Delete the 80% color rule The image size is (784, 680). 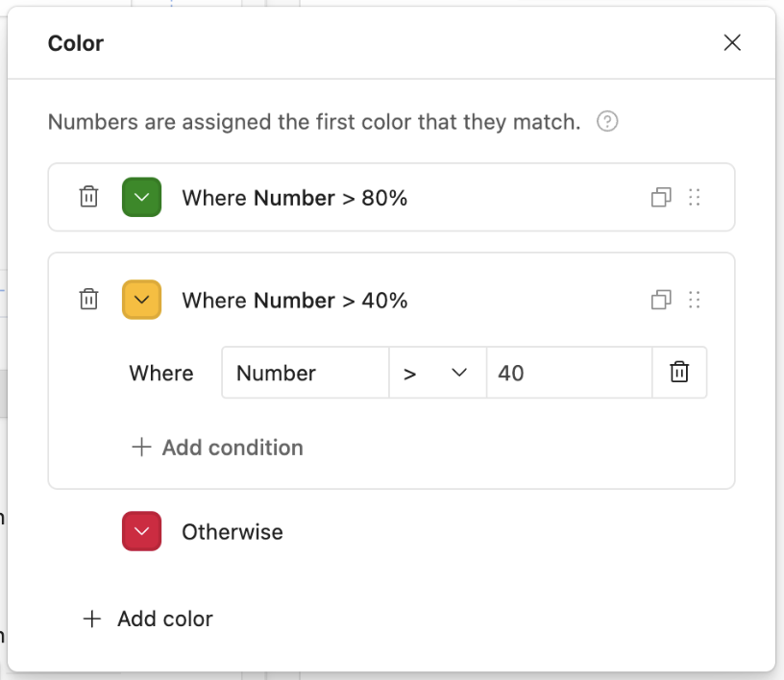click(x=88, y=197)
